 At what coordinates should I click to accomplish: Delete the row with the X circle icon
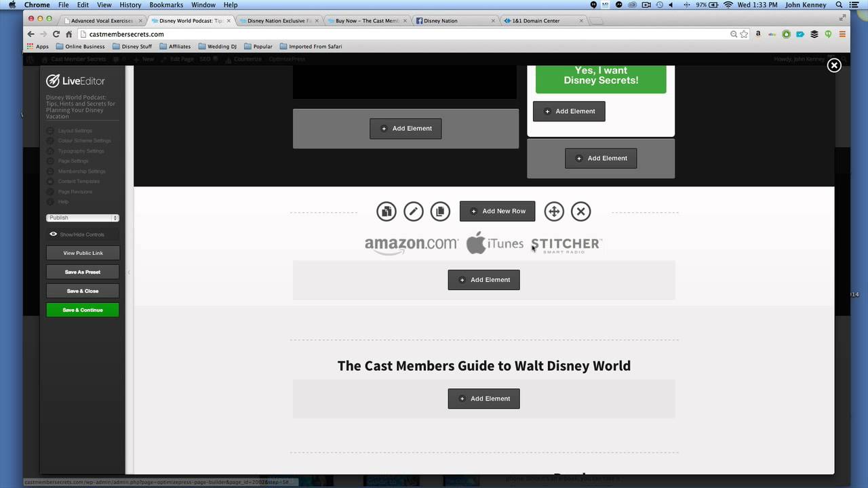580,211
